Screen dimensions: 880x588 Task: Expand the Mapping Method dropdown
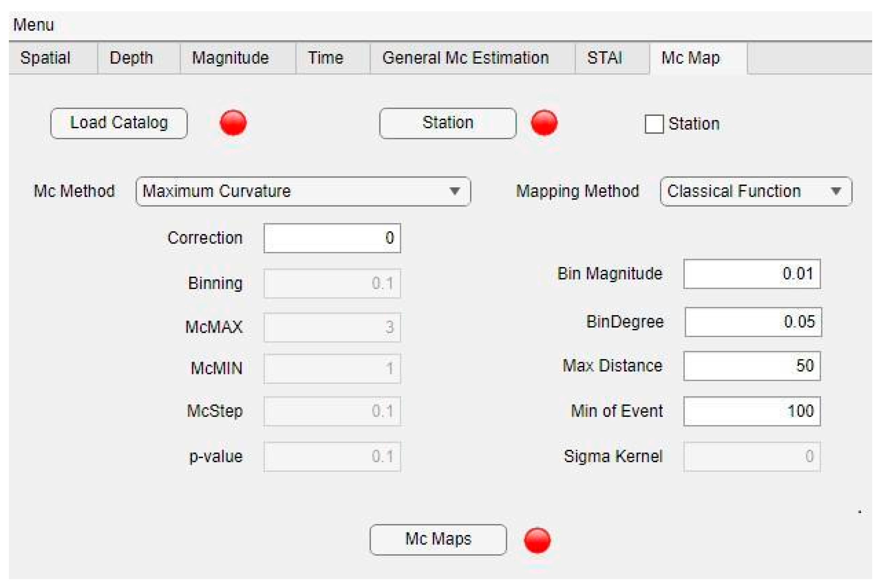755,192
